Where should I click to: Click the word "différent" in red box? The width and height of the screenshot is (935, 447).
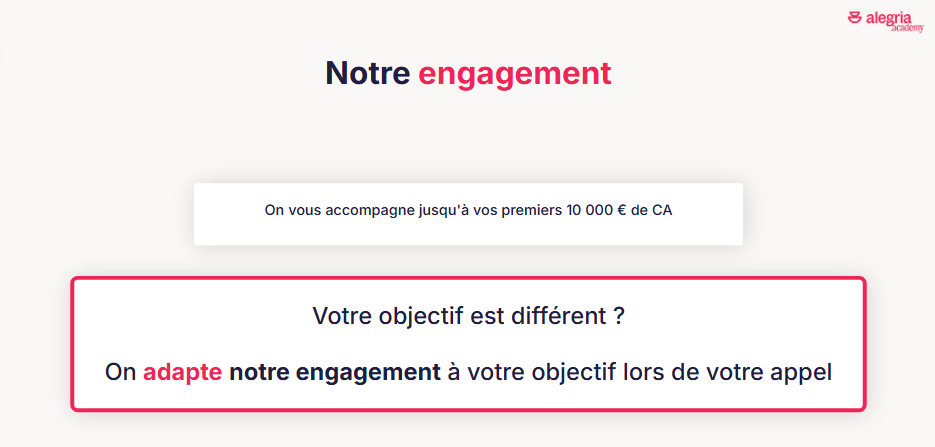click(x=554, y=316)
